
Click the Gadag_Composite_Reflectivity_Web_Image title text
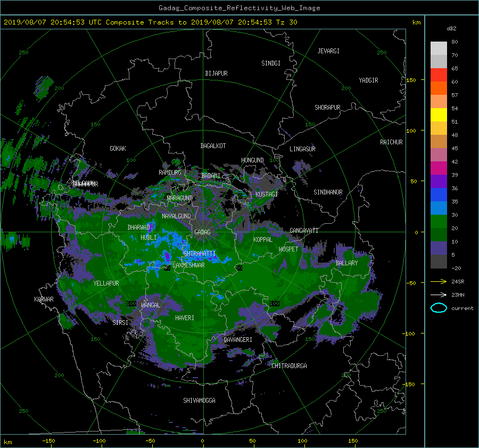(239, 8)
